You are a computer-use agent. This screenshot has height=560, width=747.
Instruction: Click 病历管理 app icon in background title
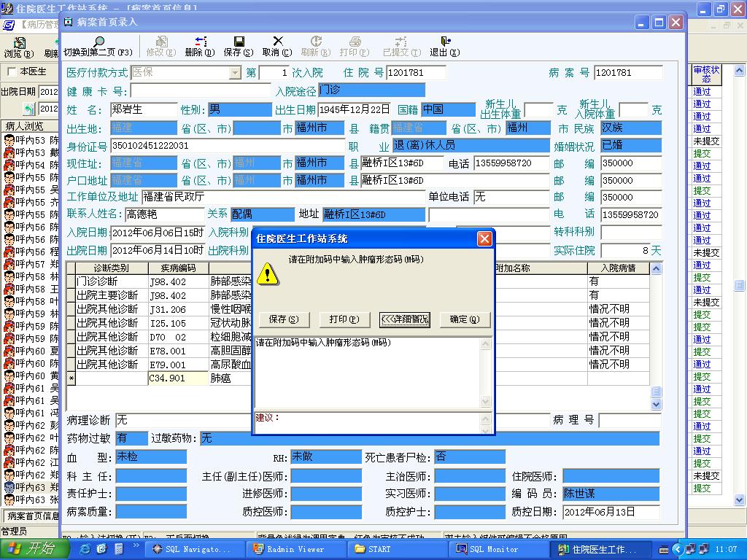click(x=9, y=24)
